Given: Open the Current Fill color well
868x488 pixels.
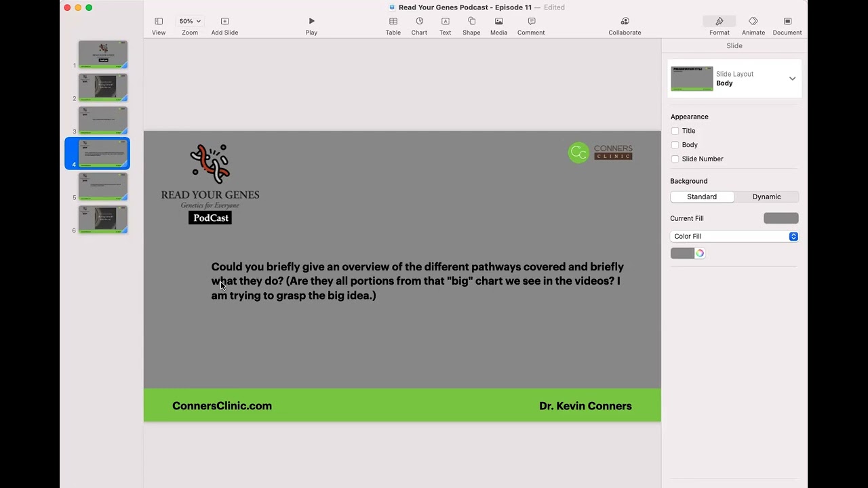Looking at the screenshot, I should (x=781, y=218).
